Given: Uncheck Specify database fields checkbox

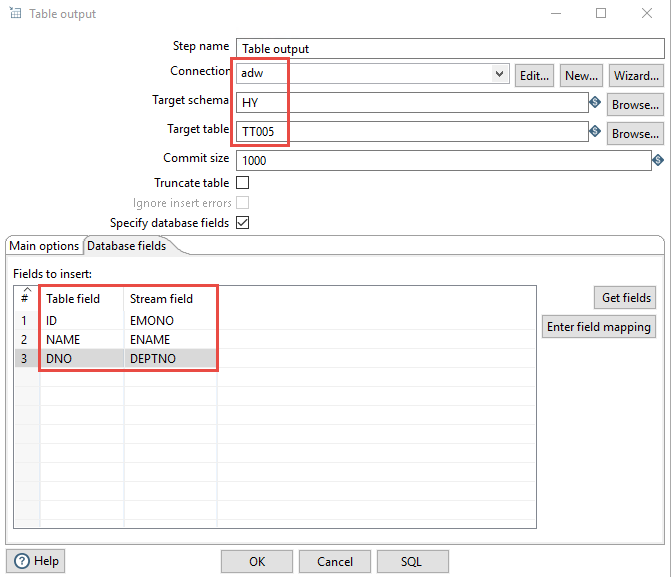Looking at the screenshot, I should tap(242, 223).
